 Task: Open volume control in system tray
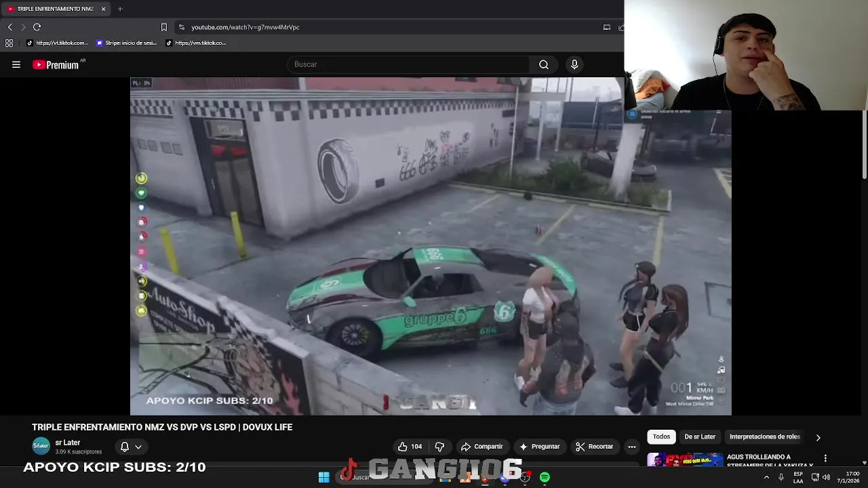(826, 477)
